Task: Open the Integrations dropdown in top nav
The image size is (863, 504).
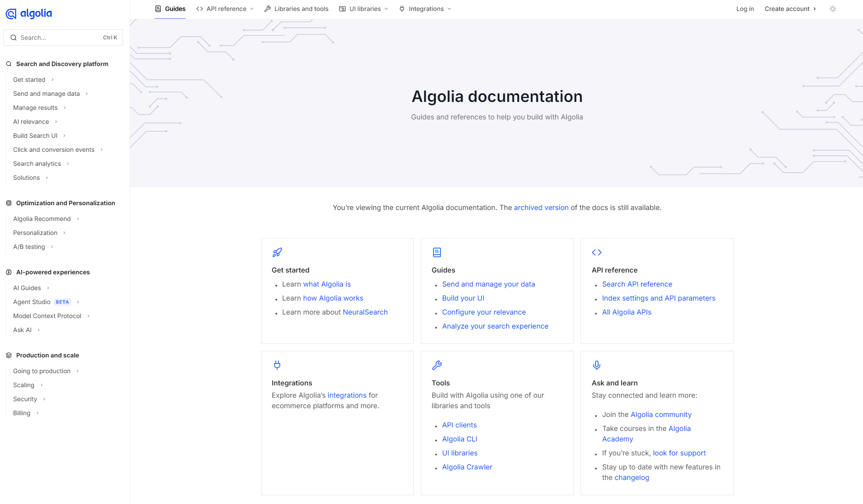Action: 425,9
